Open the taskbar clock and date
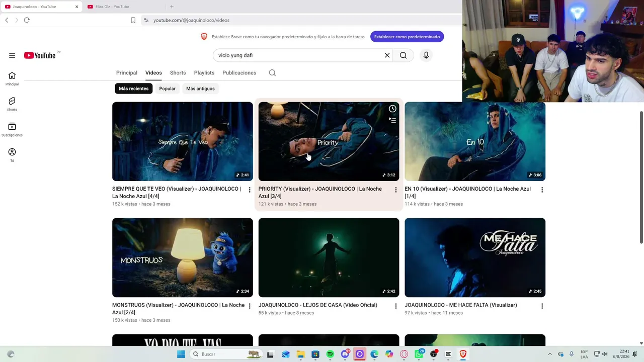Screen dimensions: 644x362 [x=624, y=354]
